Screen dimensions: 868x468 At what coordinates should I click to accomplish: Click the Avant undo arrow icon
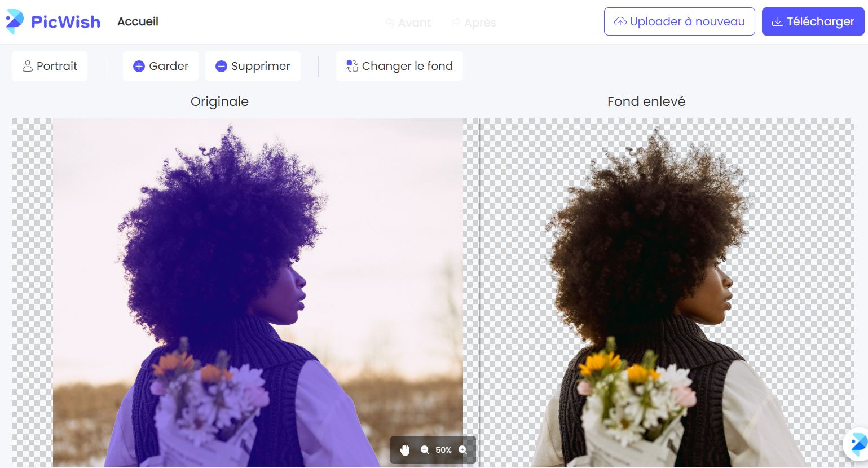[x=390, y=23]
